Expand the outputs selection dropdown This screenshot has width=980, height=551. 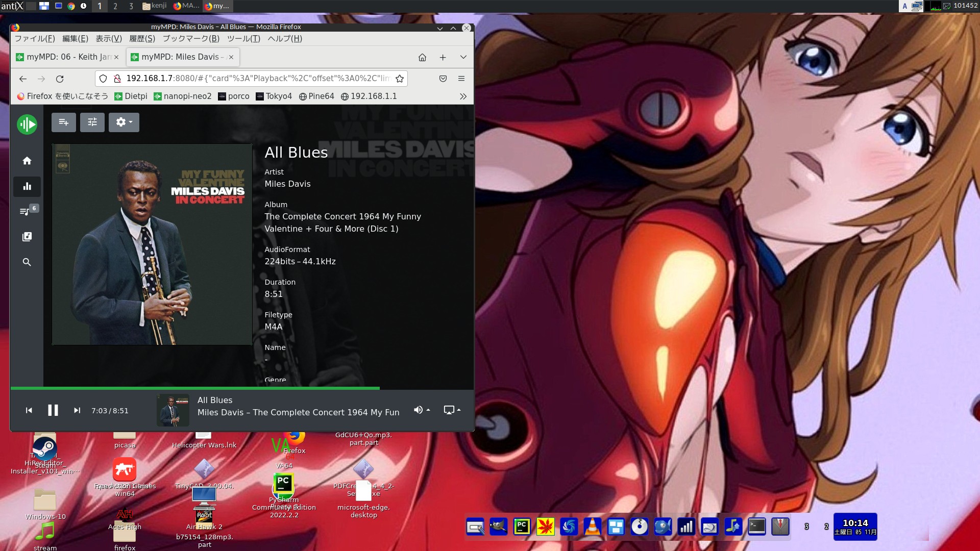(452, 410)
